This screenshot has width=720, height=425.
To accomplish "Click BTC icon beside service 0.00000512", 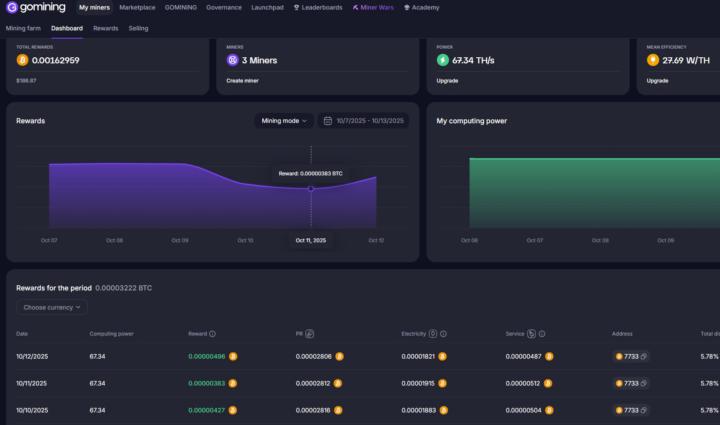I will pos(548,384).
